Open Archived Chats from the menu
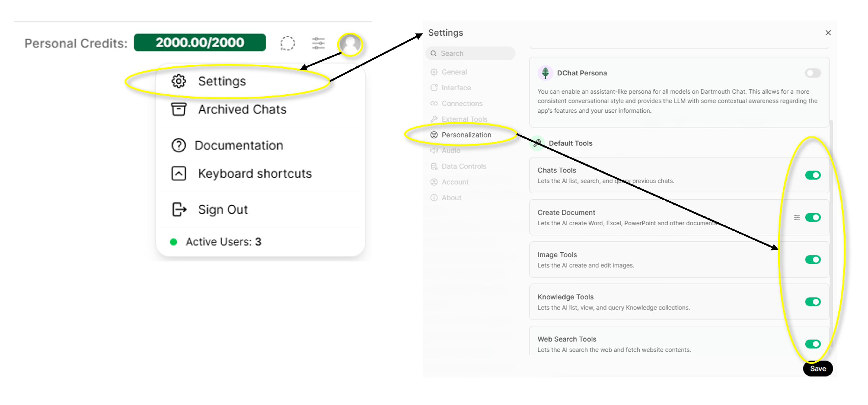 tap(260, 109)
